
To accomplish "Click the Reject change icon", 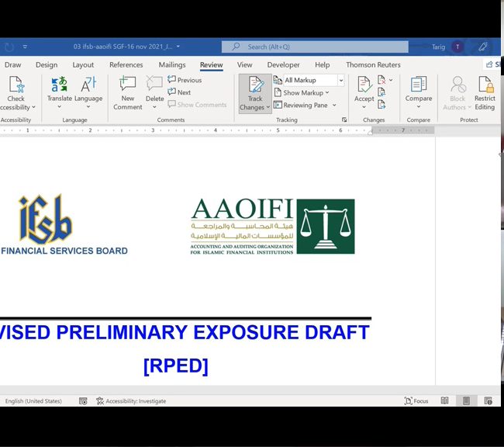I will click(x=381, y=80).
